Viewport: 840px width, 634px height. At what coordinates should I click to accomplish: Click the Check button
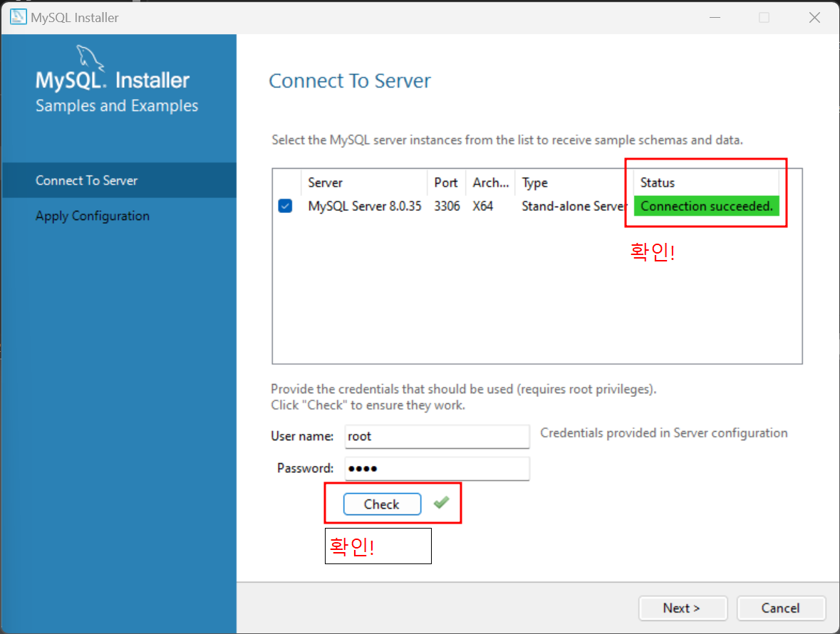(382, 504)
